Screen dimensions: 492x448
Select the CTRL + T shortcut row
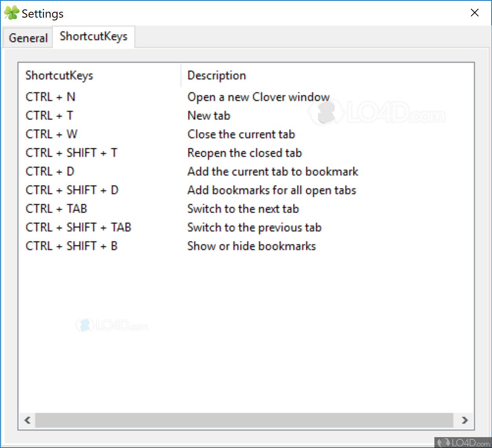[x=49, y=116]
